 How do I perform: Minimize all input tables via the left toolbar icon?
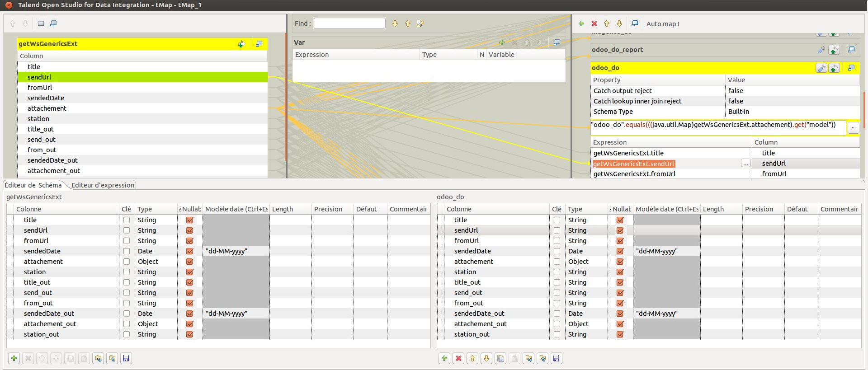pos(53,23)
